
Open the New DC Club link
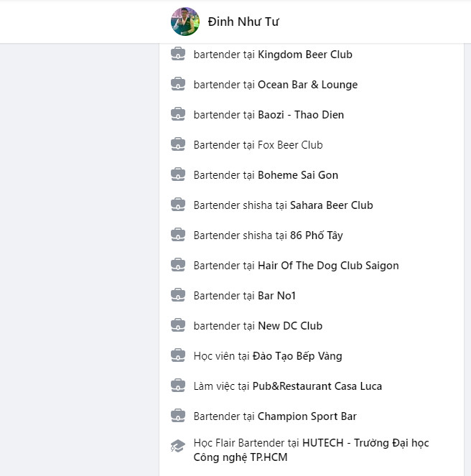[289, 326]
